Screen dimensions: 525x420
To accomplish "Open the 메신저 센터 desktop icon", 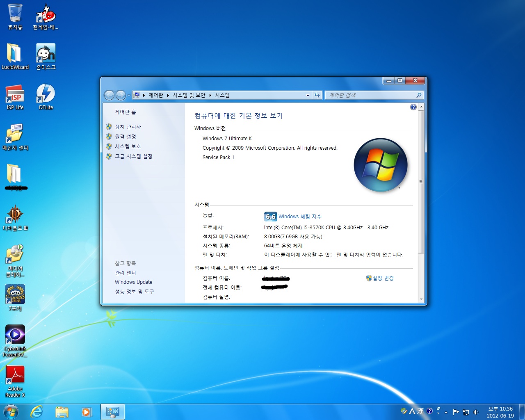I will tap(15, 137).
